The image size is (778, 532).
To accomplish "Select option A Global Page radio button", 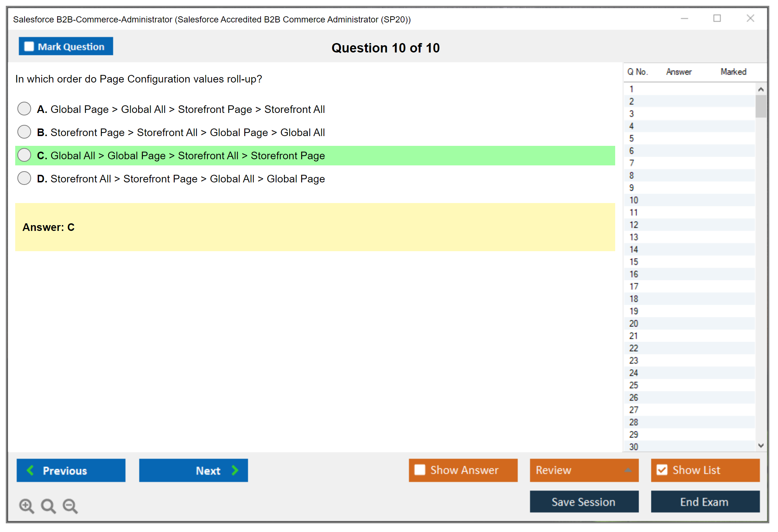I will coord(24,109).
